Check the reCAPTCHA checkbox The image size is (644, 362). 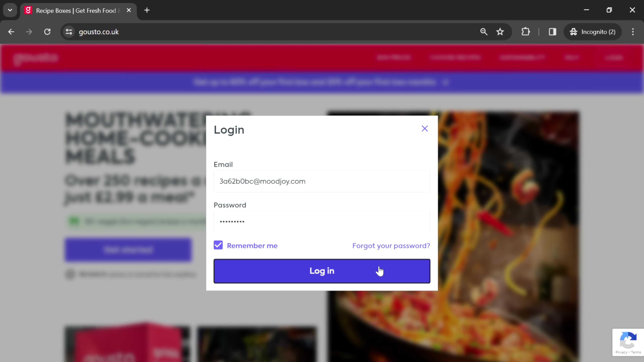[628, 342]
